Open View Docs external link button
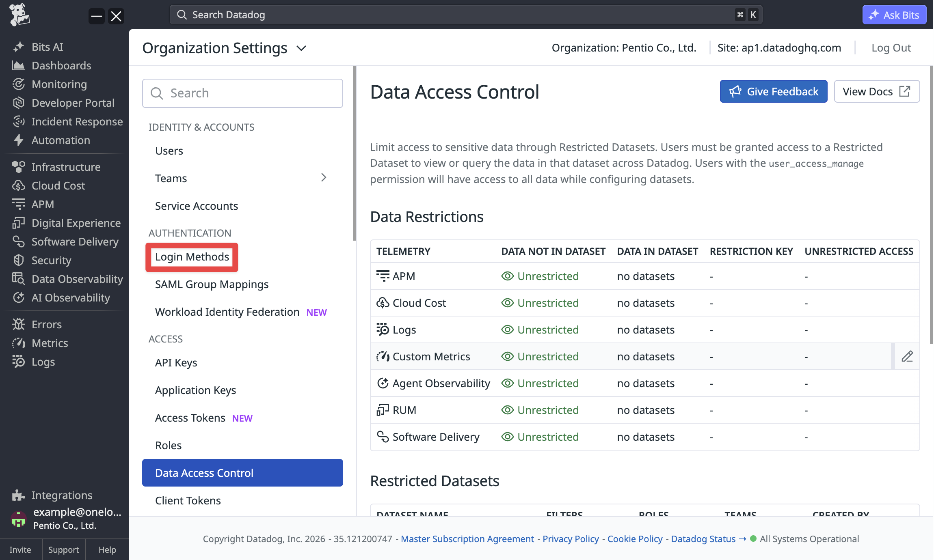The image size is (934, 560). [x=877, y=91]
